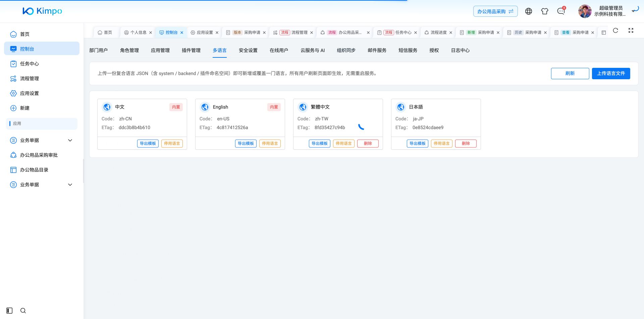Close the 个人信息 tab

click(151, 33)
